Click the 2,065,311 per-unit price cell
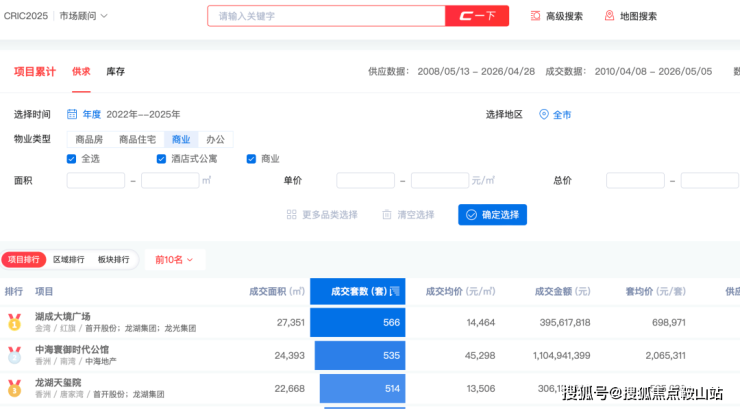Viewport: 740px width, 409px height. [665, 355]
